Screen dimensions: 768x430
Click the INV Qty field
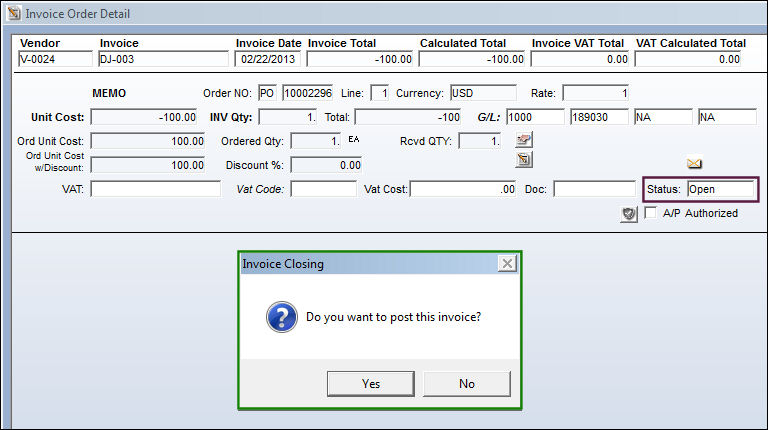288,117
